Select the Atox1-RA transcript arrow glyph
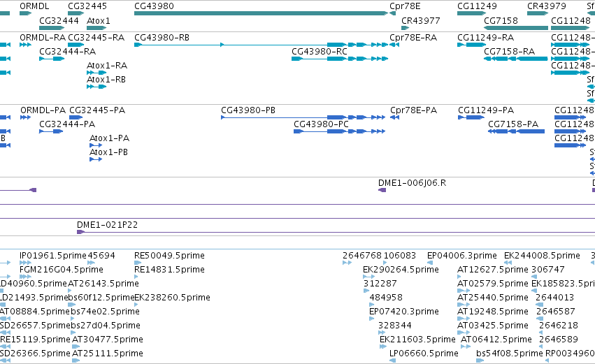The image size is (595, 364). [x=96, y=73]
